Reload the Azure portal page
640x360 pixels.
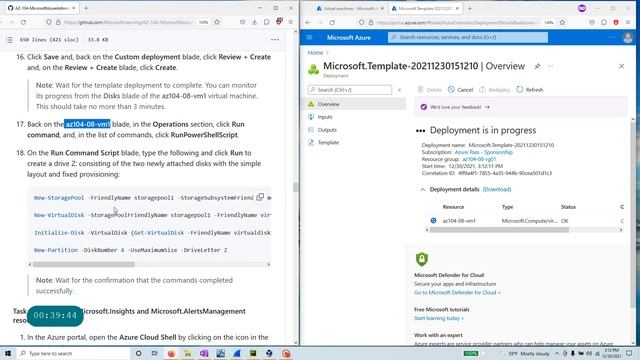(332, 22)
